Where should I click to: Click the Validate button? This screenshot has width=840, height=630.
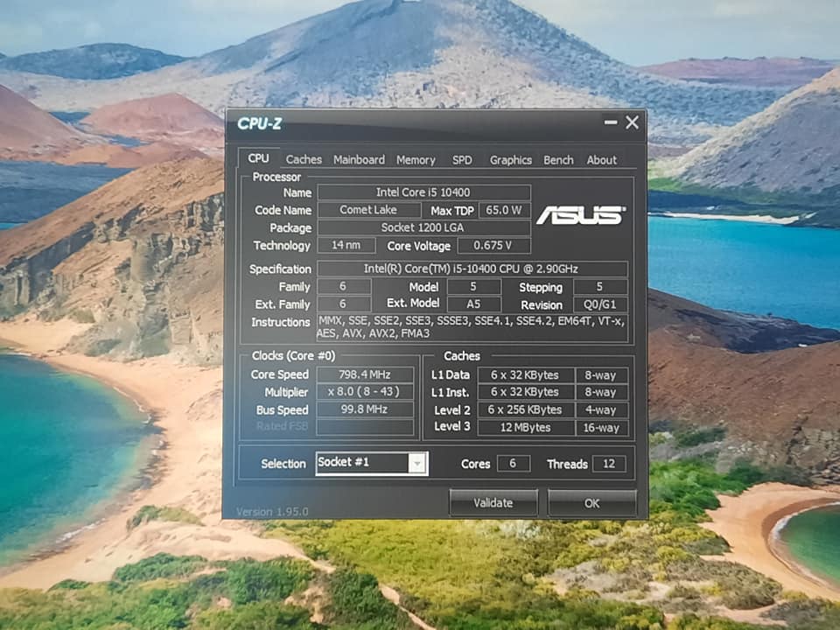pos(493,503)
